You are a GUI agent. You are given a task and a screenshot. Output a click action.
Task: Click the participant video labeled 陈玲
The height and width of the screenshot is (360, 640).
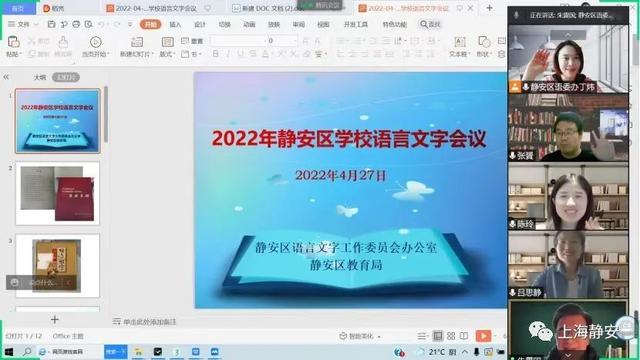[568, 197]
